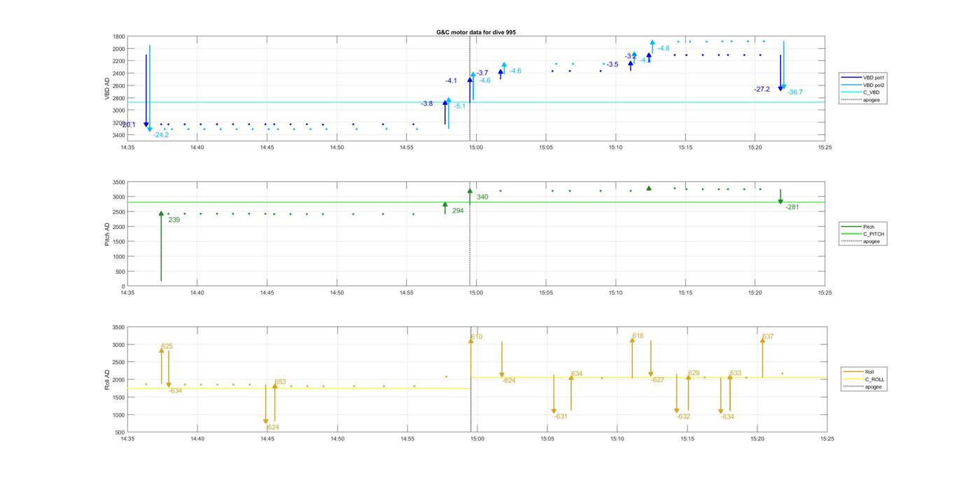Click the plot title 'G&C motor data for dive 995'
This screenshot has height=485, width=980.
[476, 32]
